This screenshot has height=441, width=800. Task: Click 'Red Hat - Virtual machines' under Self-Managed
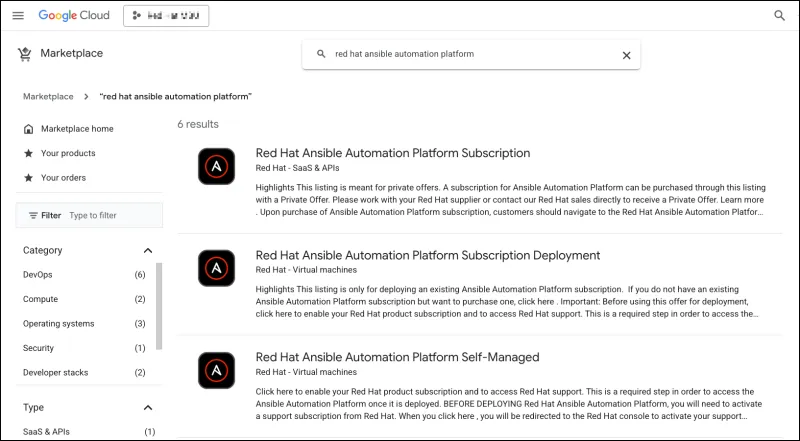click(x=306, y=372)
